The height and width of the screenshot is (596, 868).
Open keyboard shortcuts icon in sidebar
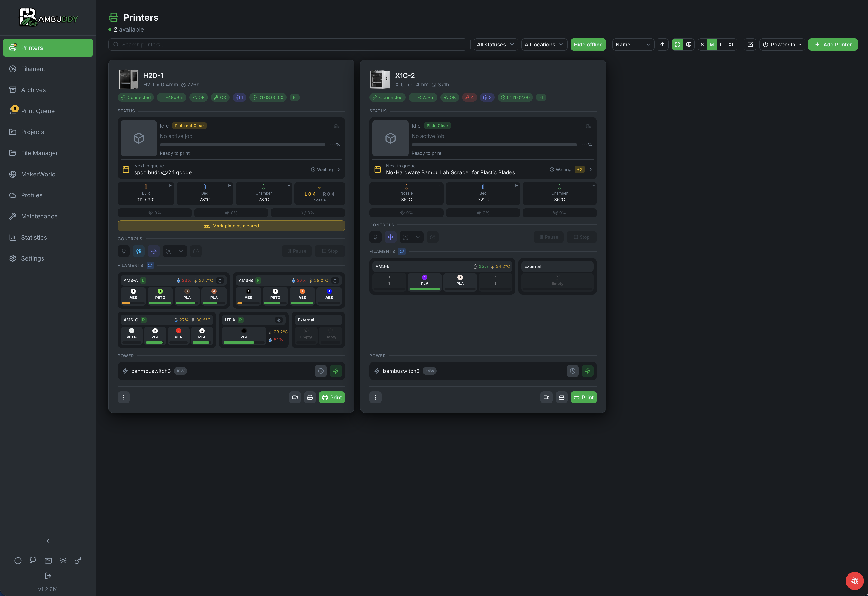coord(48,561)
